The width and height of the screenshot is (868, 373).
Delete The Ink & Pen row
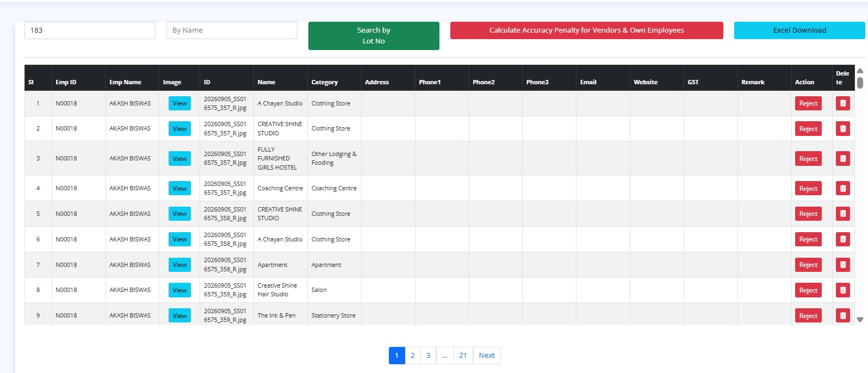(x=842, y=315)
